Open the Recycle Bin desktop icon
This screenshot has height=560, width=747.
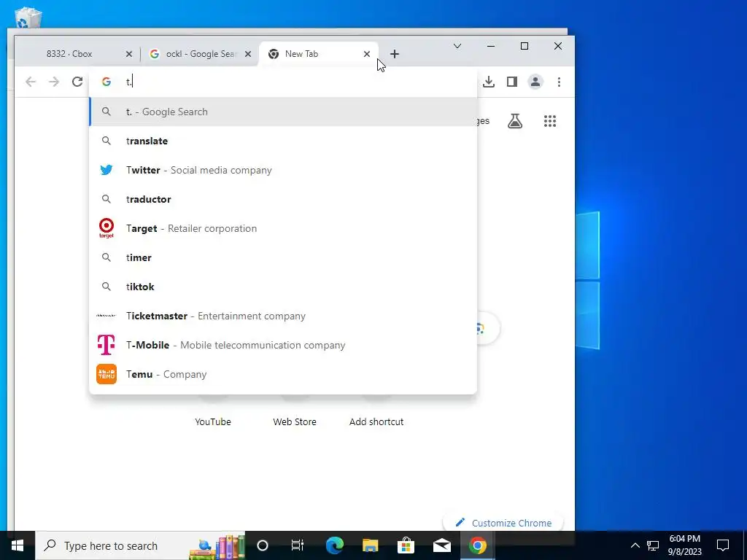(x=28, y=17)
